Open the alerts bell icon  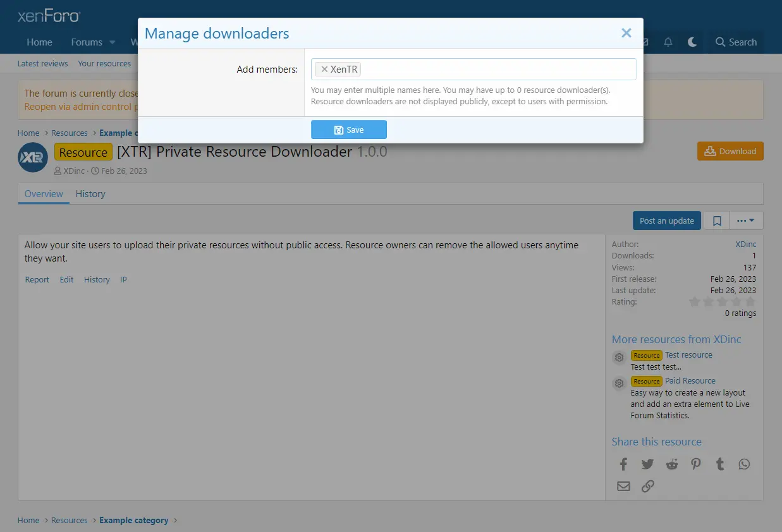[x=668, y=42]
